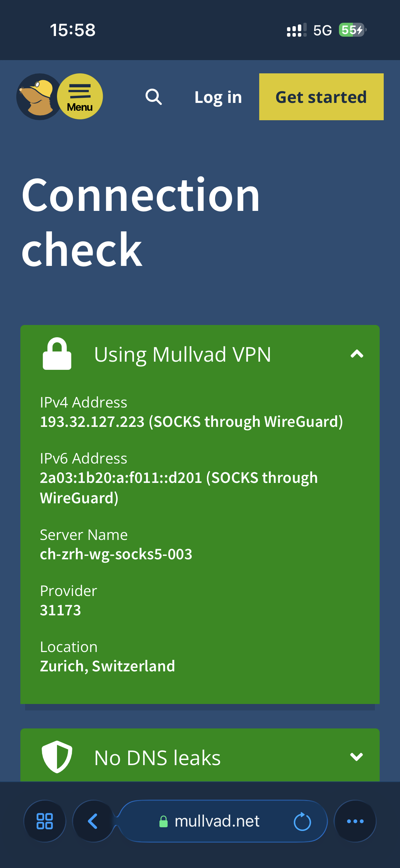
Task: Tap the 15:58 clock in status bar
Action: click(x=73, y=30)
